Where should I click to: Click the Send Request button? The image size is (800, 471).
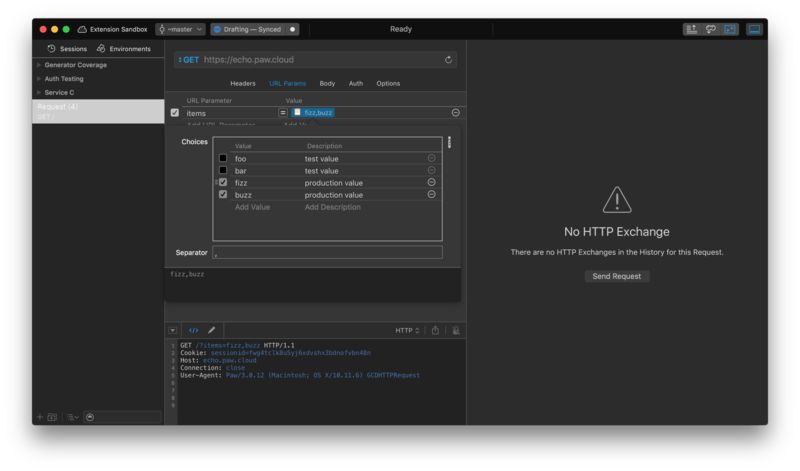pyautogui.click(x=617, y=276)
